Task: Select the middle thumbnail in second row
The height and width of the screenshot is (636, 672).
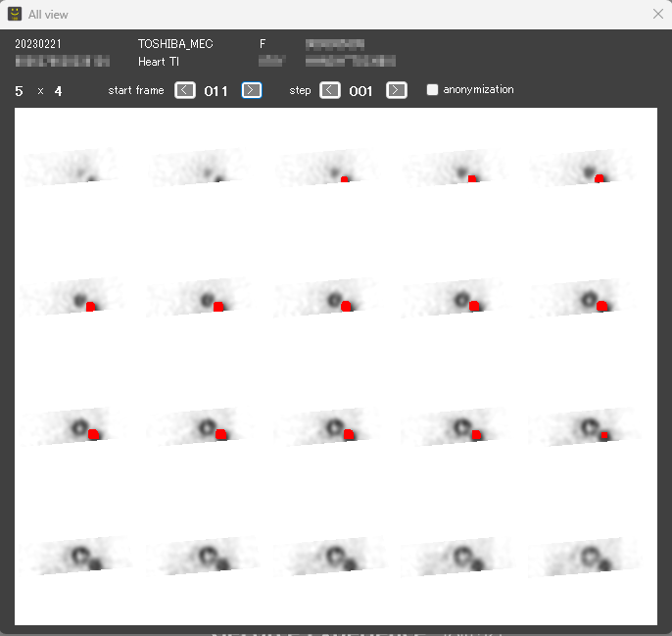Action: tap(328, 298)
